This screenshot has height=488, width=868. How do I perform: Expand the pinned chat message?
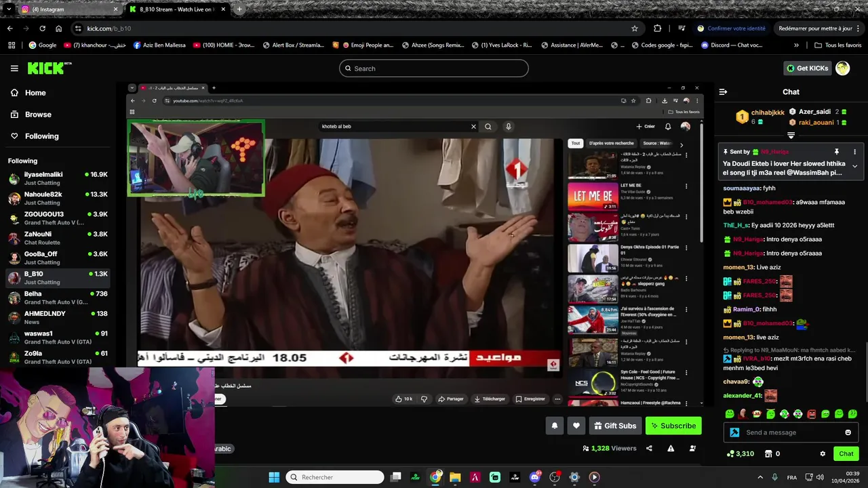pyautogui.click(x=854, y=166)
